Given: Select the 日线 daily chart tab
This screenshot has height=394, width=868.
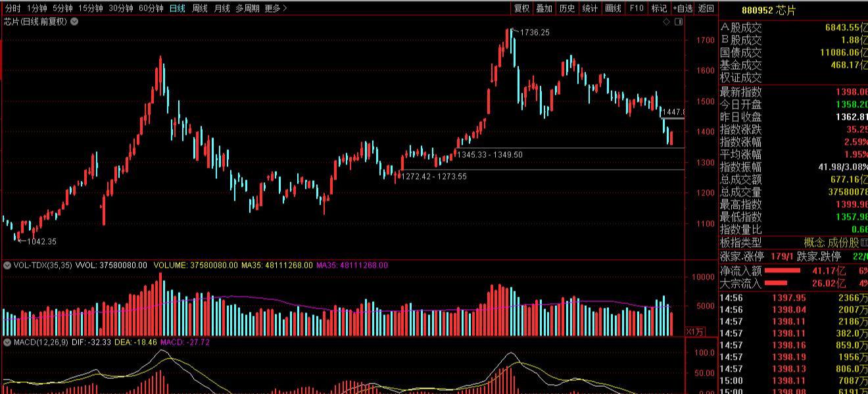Looking at the screenshot, I should pos(178,9).
